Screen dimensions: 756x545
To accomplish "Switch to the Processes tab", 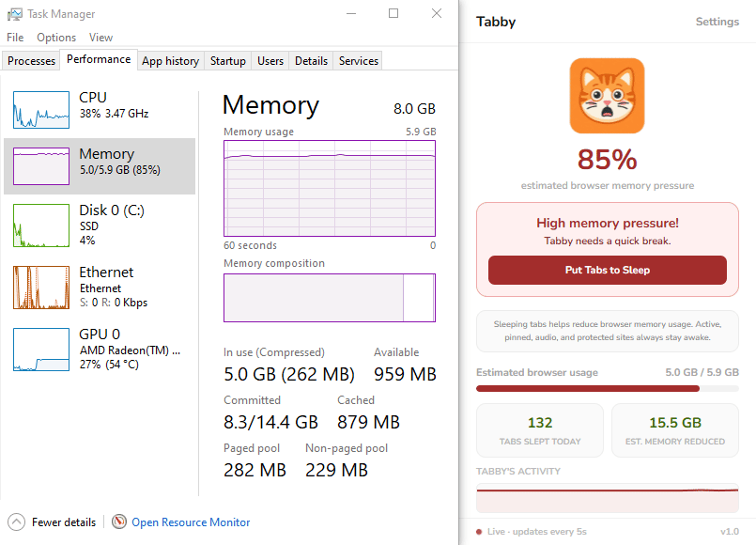I will (x=31, y=61).
